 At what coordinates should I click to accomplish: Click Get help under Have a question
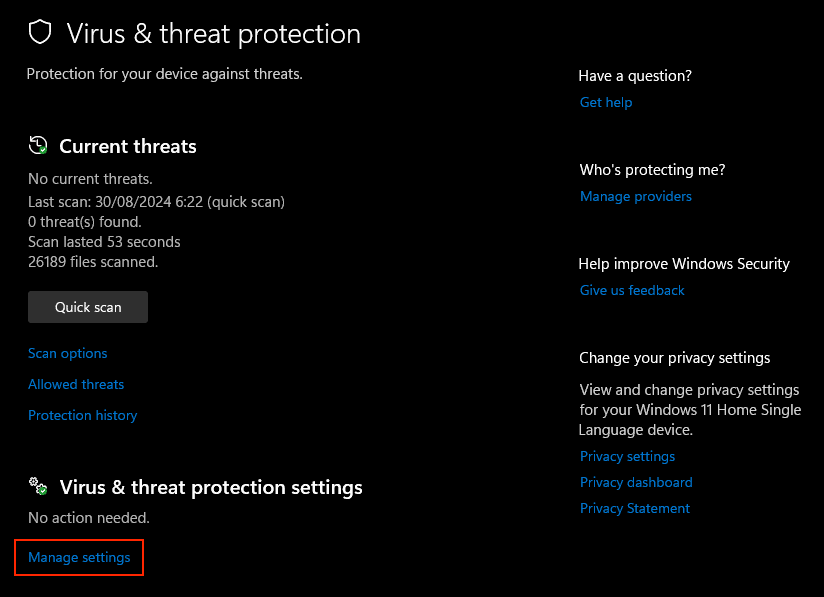605,102
